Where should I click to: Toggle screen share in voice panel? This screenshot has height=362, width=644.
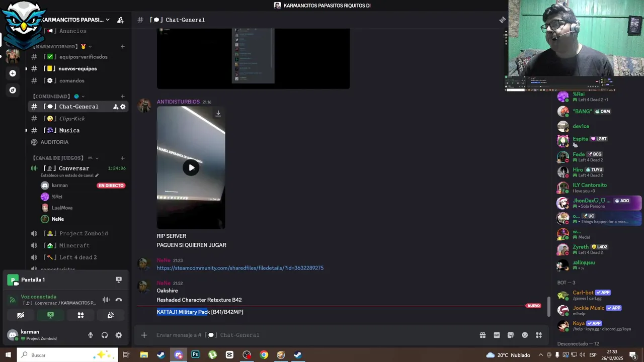pos(50,315)
